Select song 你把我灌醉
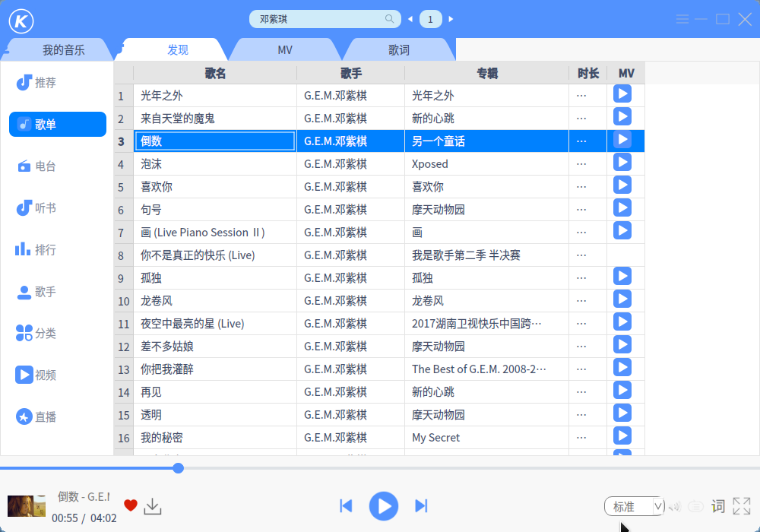Image resolution: width=760 pixels, height=532 pixels. point(215,369)
